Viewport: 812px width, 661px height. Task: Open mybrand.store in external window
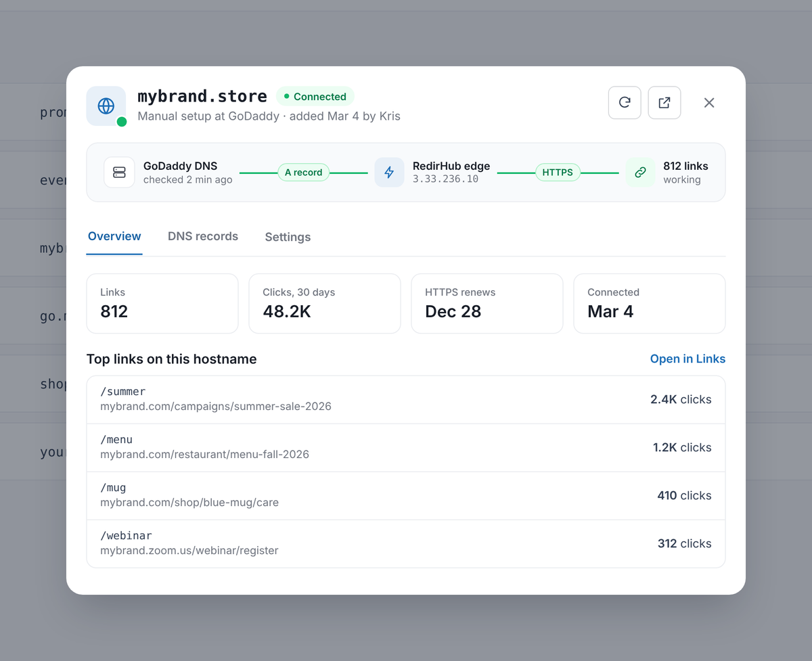(664, 103)
